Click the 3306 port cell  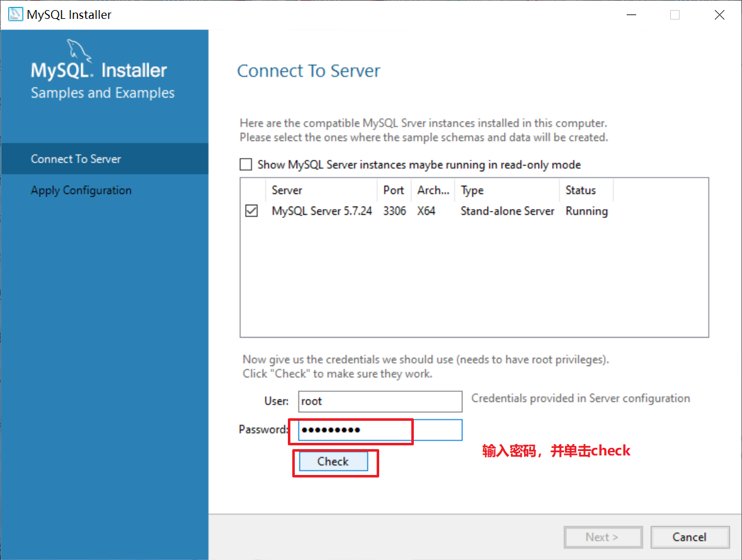tap(395, 211)
